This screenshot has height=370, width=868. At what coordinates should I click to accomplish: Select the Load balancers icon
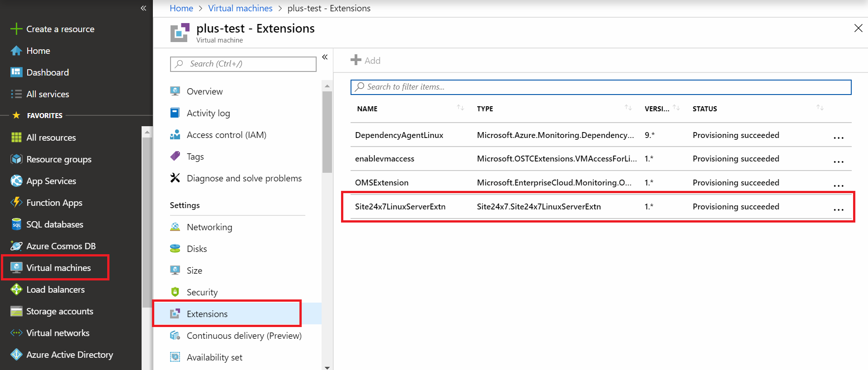click(16, 289)
